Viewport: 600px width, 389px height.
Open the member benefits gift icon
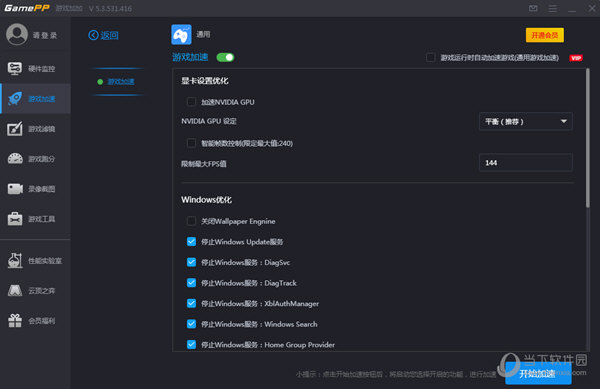point(15,321)
